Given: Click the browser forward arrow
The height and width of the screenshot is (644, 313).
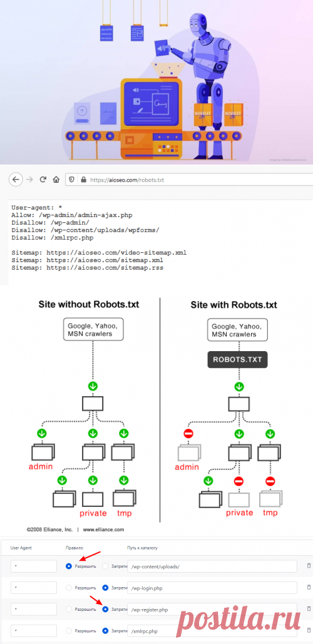Looking at the screenshot, I should [x=30, y=180].
